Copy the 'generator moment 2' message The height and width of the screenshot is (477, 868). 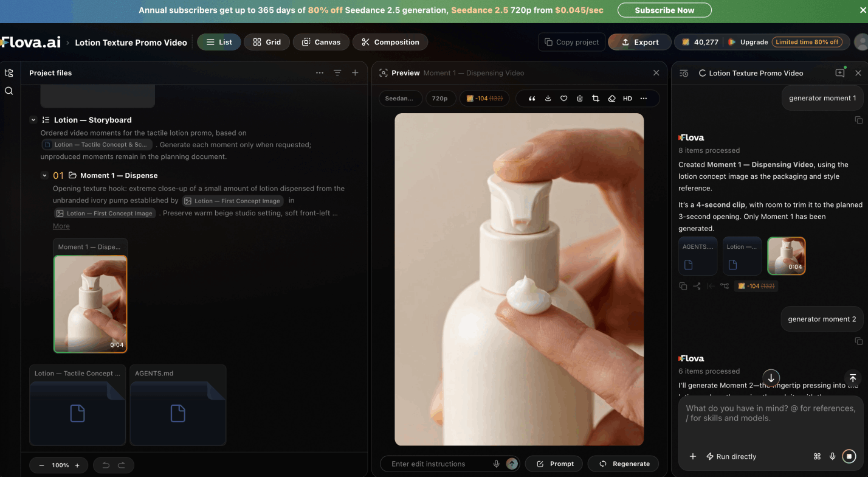(858, 341)
